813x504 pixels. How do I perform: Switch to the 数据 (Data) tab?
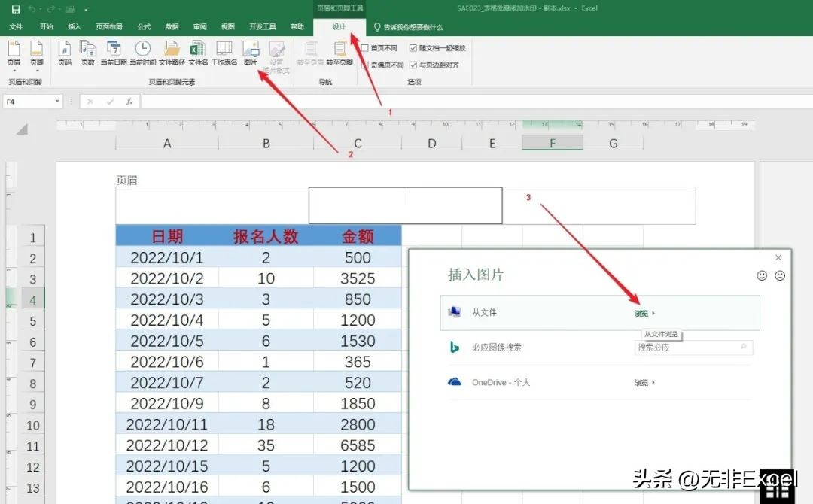(172, 27)
